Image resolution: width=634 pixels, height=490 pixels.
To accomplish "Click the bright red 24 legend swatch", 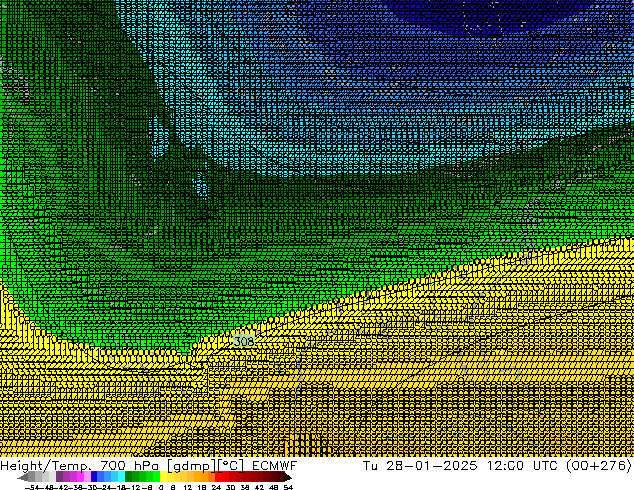I will (x=218, y=477).
